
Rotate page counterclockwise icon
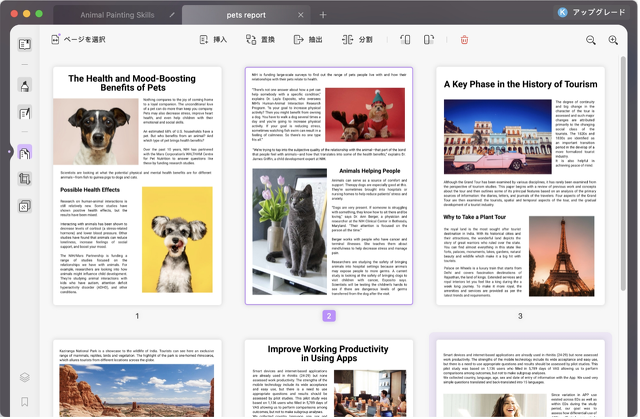(x=405, y=40)
